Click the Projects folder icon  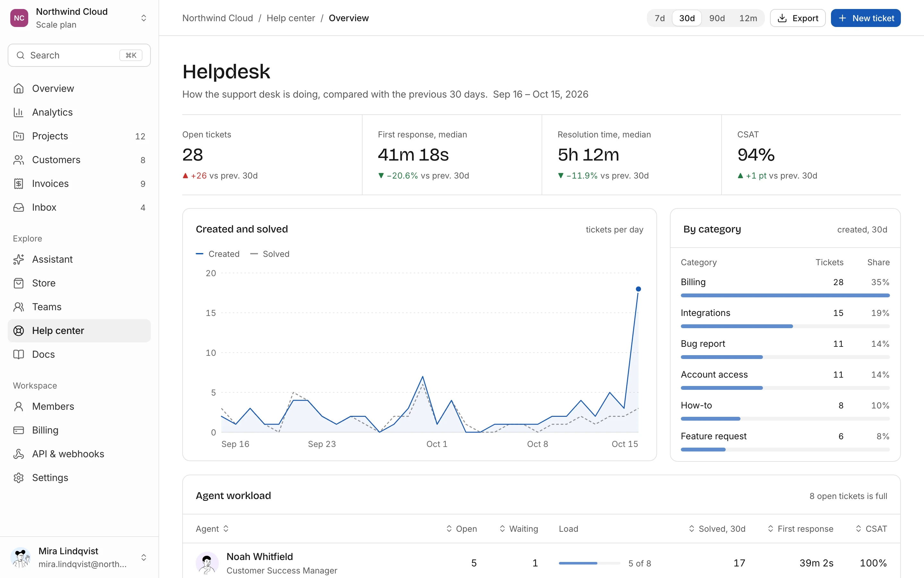[18, 136]
